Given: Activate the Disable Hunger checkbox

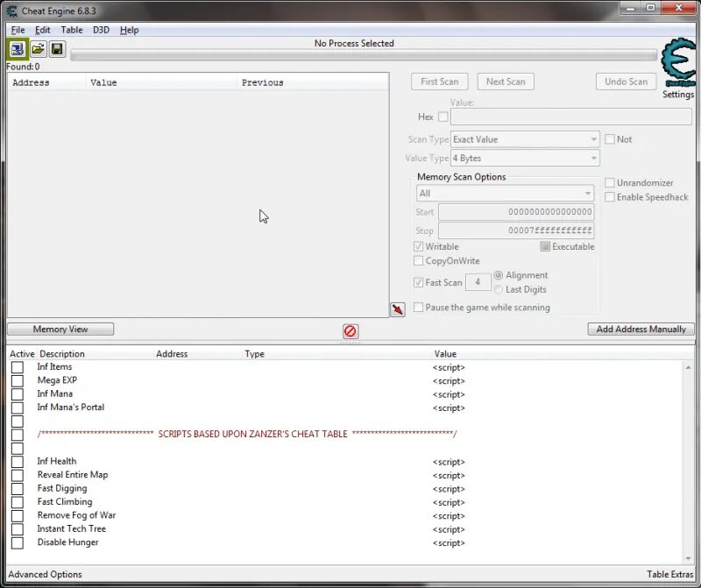Looking at the screenshot, I should [x=18, y=542].
